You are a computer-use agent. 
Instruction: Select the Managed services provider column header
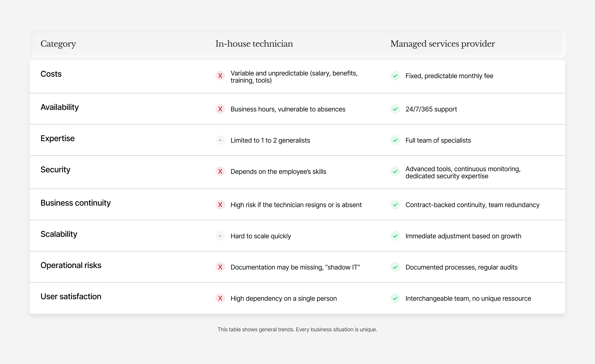coord(442,44)
